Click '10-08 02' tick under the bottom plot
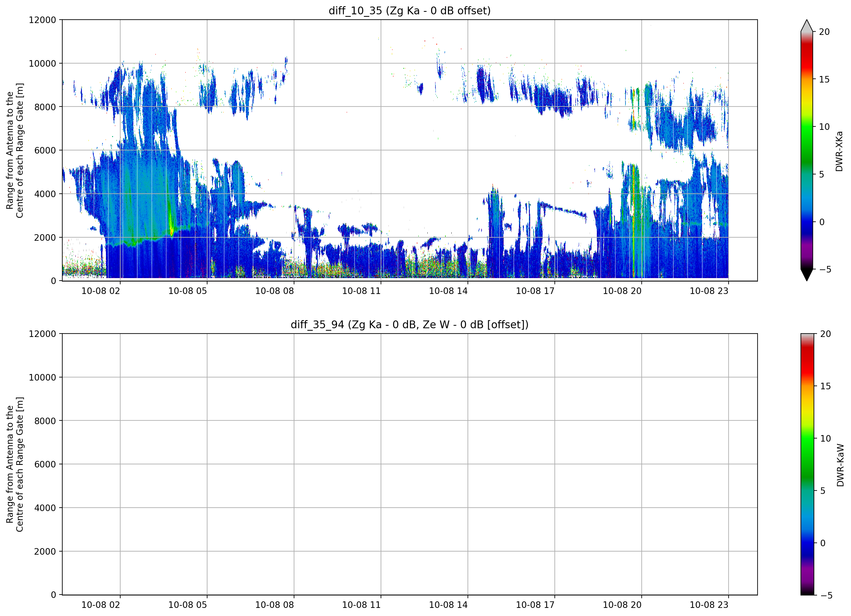 (x=101, y=605)
